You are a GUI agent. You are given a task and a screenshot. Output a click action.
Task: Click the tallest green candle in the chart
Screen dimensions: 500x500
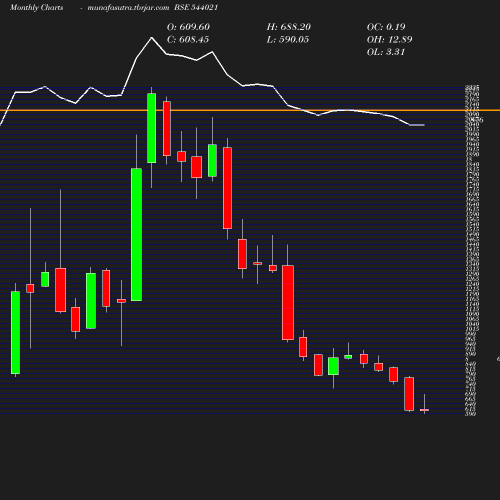[136, 234]
